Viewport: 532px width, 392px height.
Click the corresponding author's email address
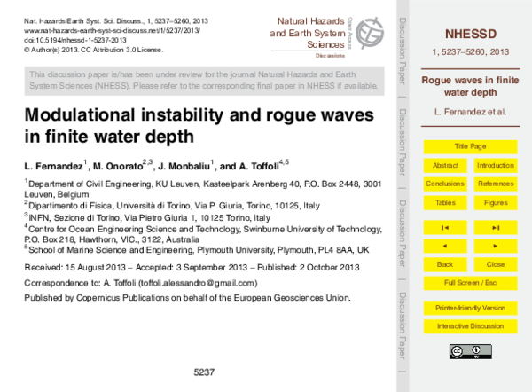pyautogui.click(x=198, y=283)
